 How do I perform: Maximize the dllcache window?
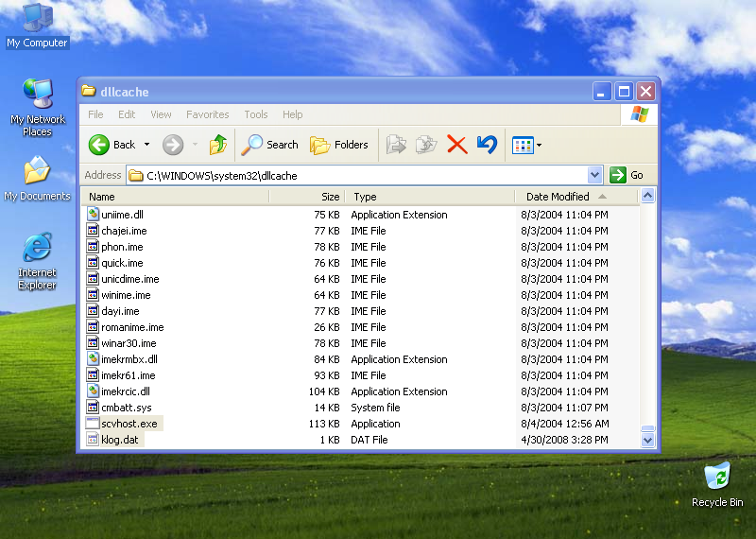click(x=624, y=91)
